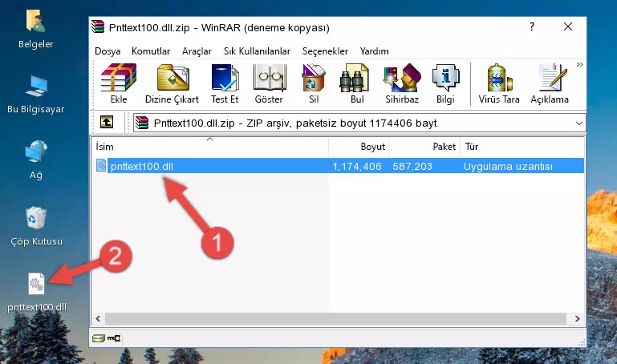Open the Komutlar menu
The height and width of the screenshot is (364, 617).
coord(151,51)
